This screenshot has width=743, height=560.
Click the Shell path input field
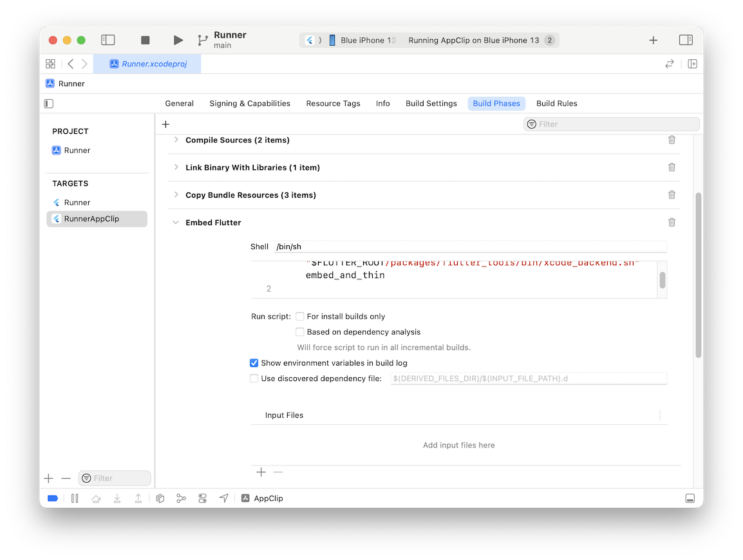coord(470,247)
